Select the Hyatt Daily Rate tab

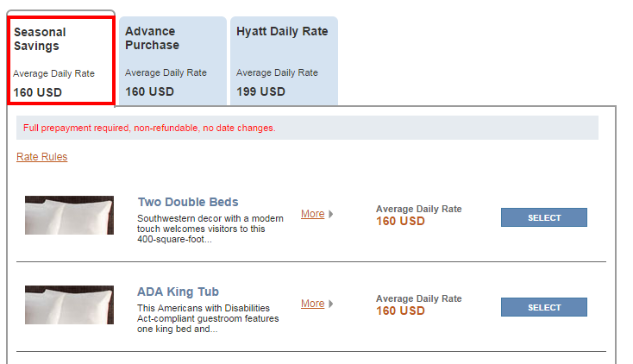[x=285, y=61]
